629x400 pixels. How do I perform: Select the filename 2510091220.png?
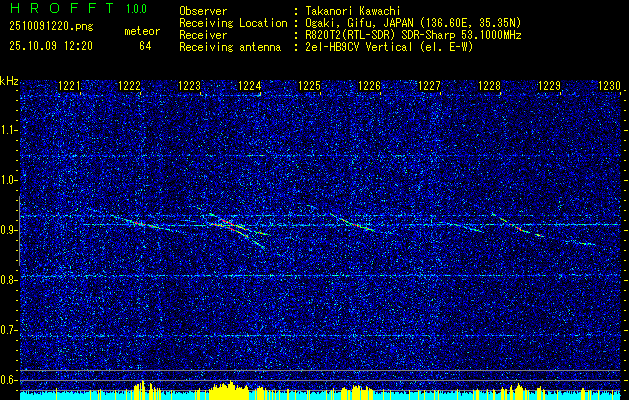click(51, 27)
